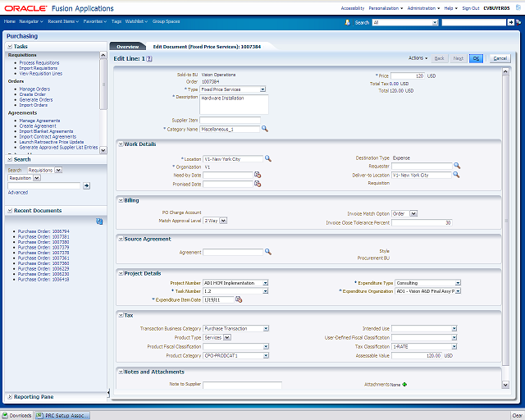
Task: Click the Cancel button
Action: pyautogui.click(x=500, y=58)
